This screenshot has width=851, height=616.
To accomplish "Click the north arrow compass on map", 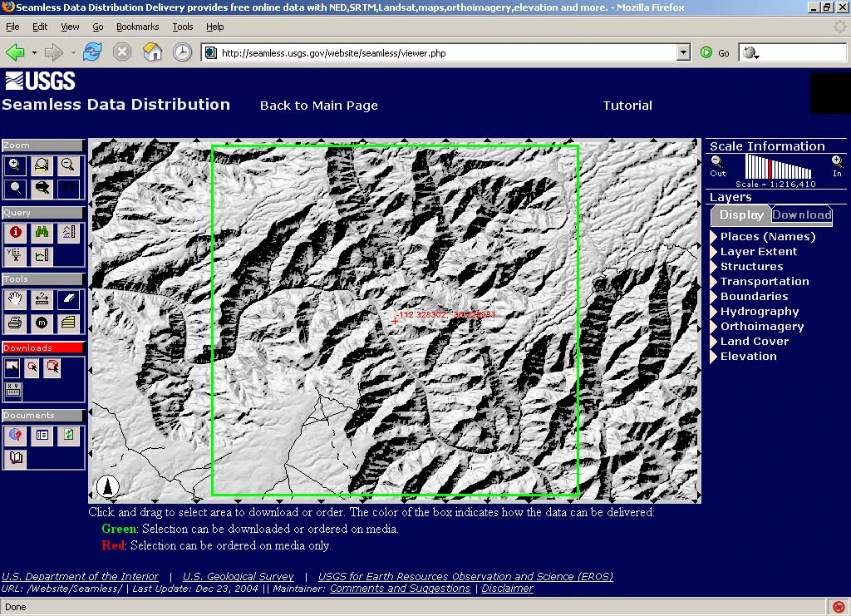I will tap(107, 486).
